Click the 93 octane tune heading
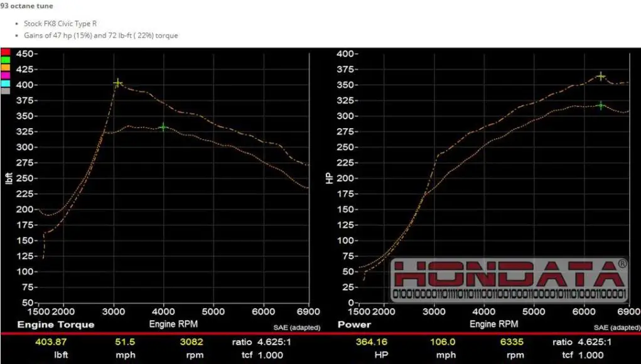Screen dimensions: 641x364 (26, 5)
